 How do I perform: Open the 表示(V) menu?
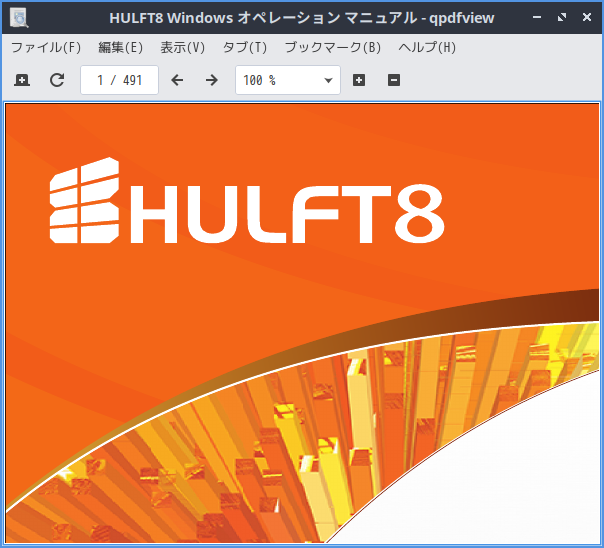[x=183, y=47]
